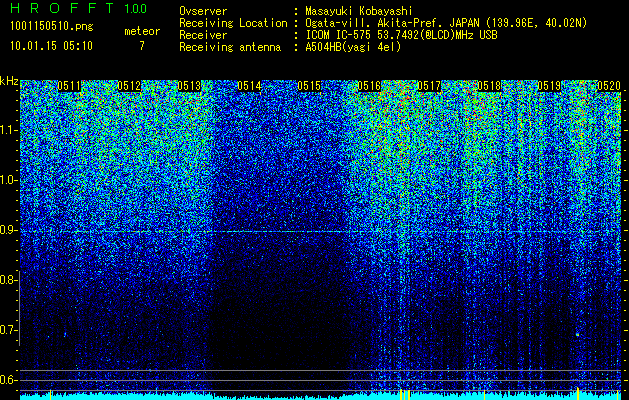Click the 0.7 kHz axis label

(x=8, y=330)
